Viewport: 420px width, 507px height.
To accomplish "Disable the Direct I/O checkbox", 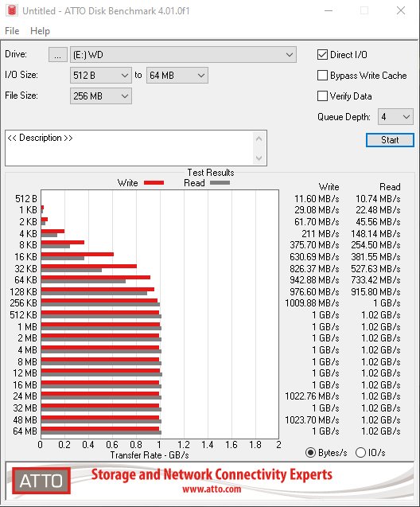I will (x=322, y=55).
